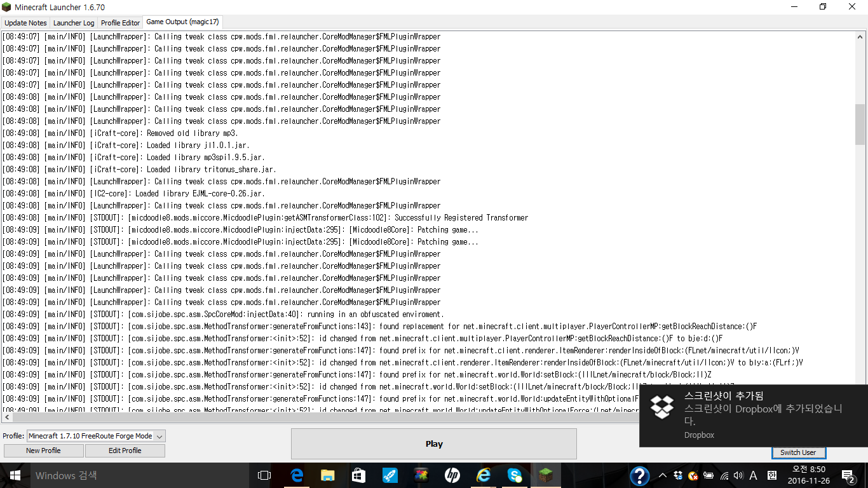Open File Explorer from the taskbar

tap(328, 475)
